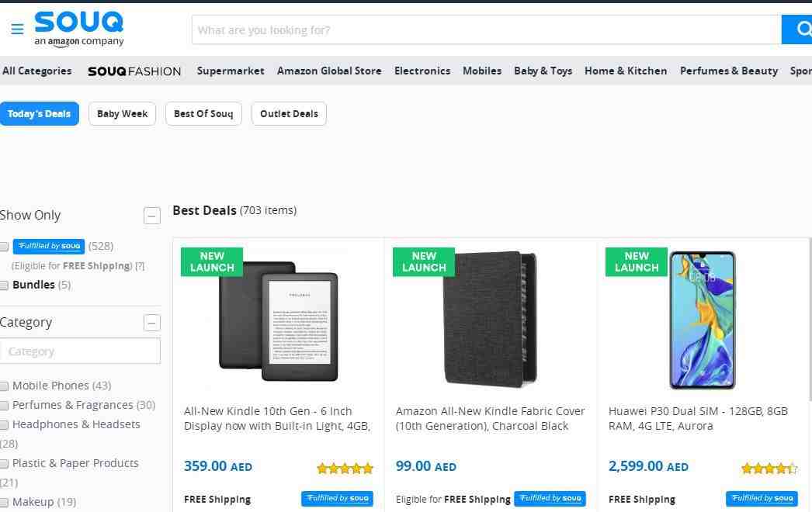Click the free shipping [?] help link
This screenshot has height=512, width=812.
tap(140, 266)
